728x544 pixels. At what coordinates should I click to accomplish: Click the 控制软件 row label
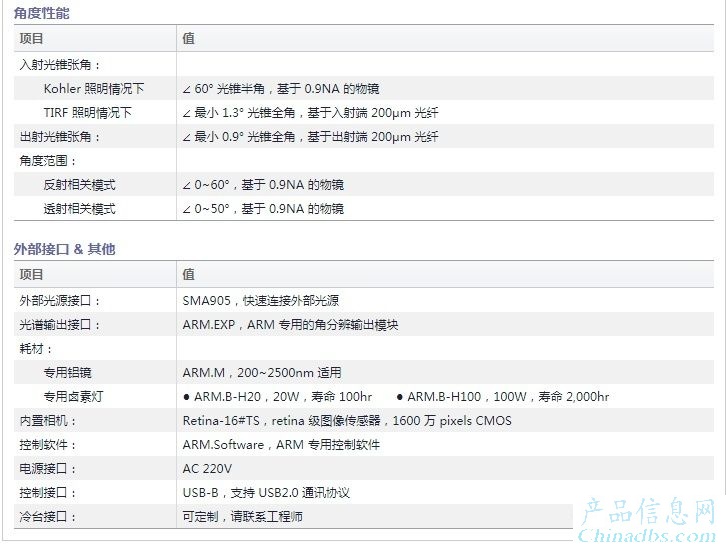[47, 445]
